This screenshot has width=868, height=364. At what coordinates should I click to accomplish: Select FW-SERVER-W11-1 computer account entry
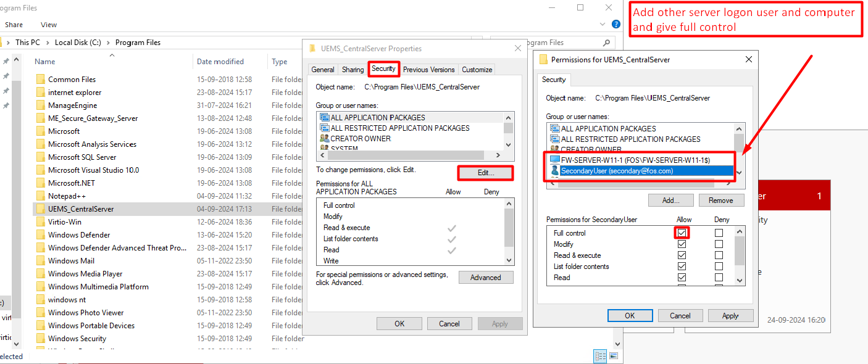coord(617,160)
